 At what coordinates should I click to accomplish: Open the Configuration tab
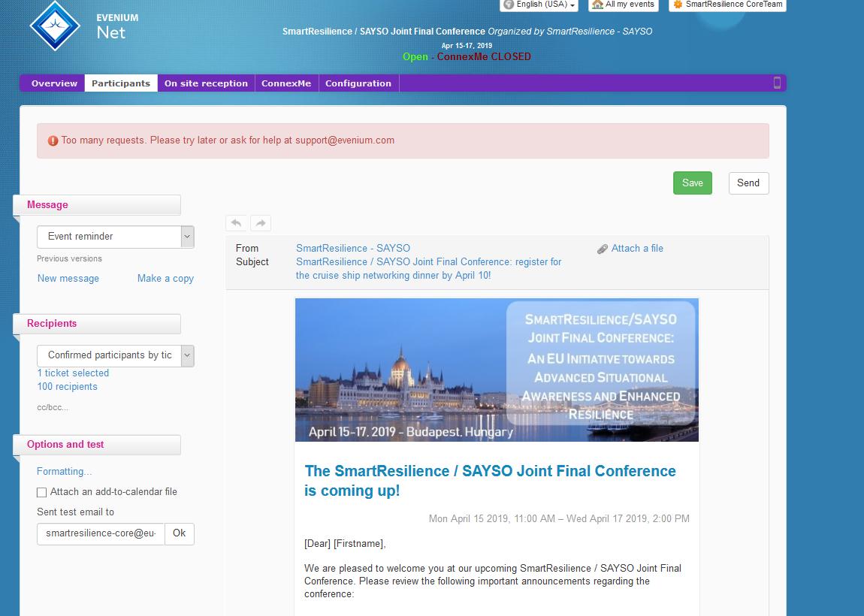tap(358, 83)
